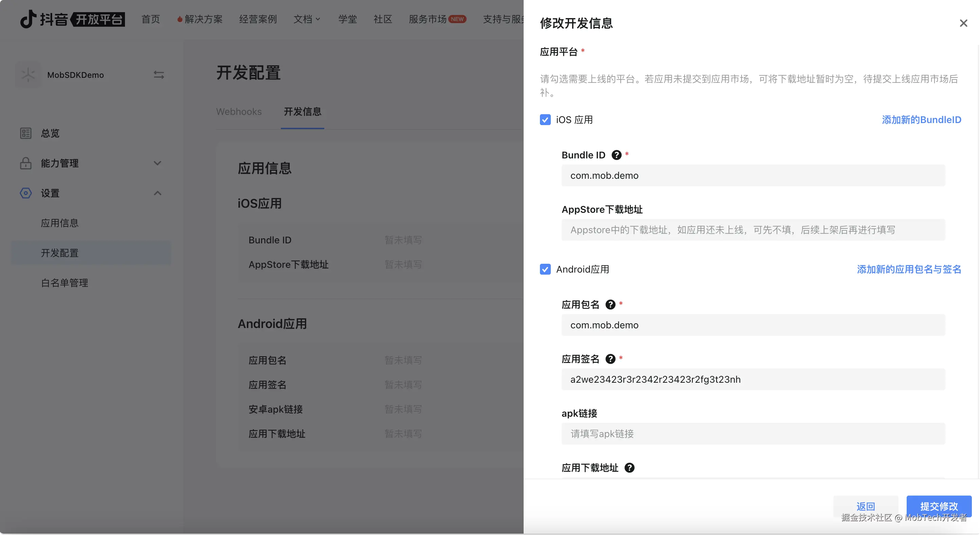This screenshot has height=535, width=980.
Task: Click the 总览 overview sidebar icon
Action: pyautogui.click(x=25, y=133)
